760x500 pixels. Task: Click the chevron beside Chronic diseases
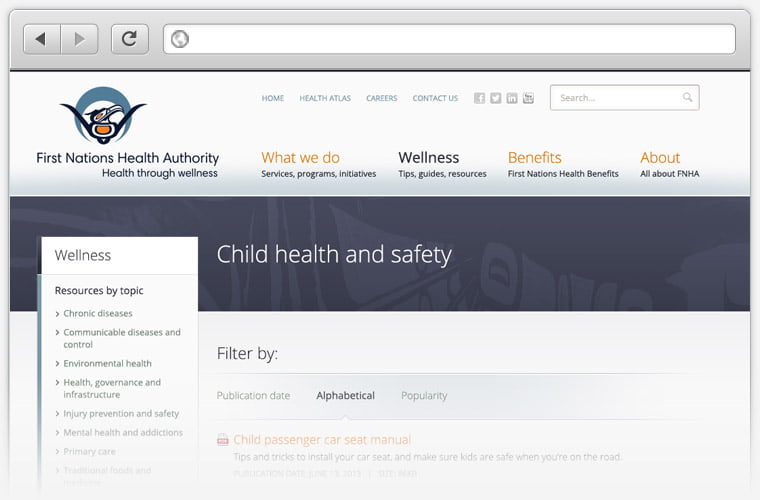coord(57,314)
